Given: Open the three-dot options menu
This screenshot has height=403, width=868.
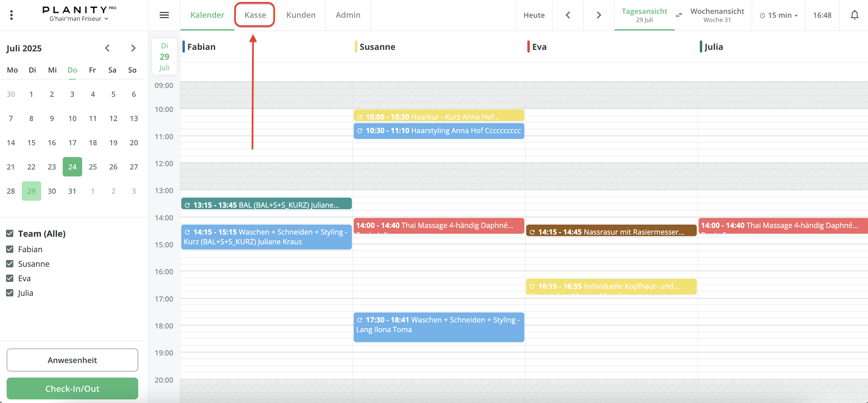Looking at the screenshot, I should [11, 15].
